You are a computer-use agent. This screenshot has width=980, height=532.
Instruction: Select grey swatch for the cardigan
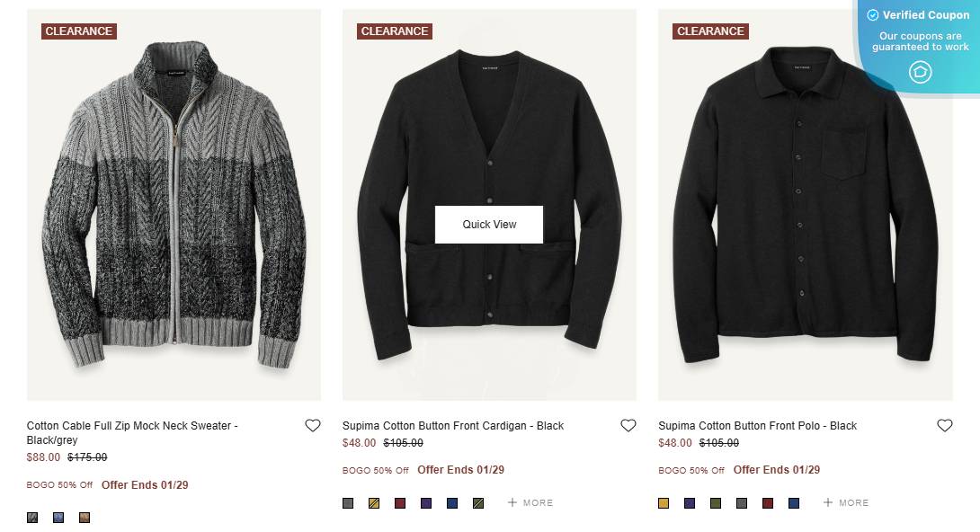click(348, 503)
